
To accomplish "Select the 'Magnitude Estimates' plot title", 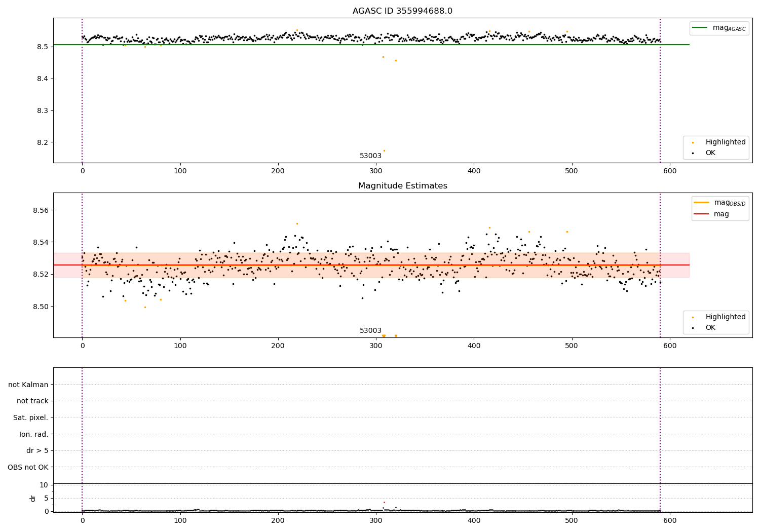I will (402, 186).
